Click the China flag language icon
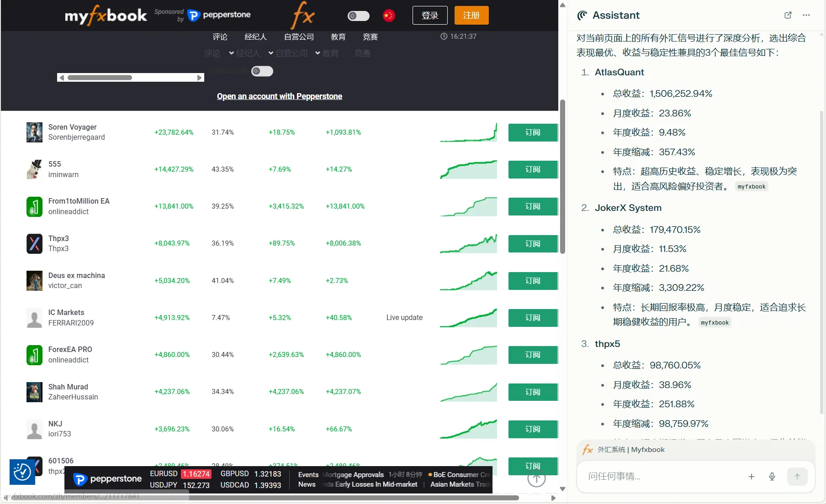826x504 pixels. [x=389, y=16]
